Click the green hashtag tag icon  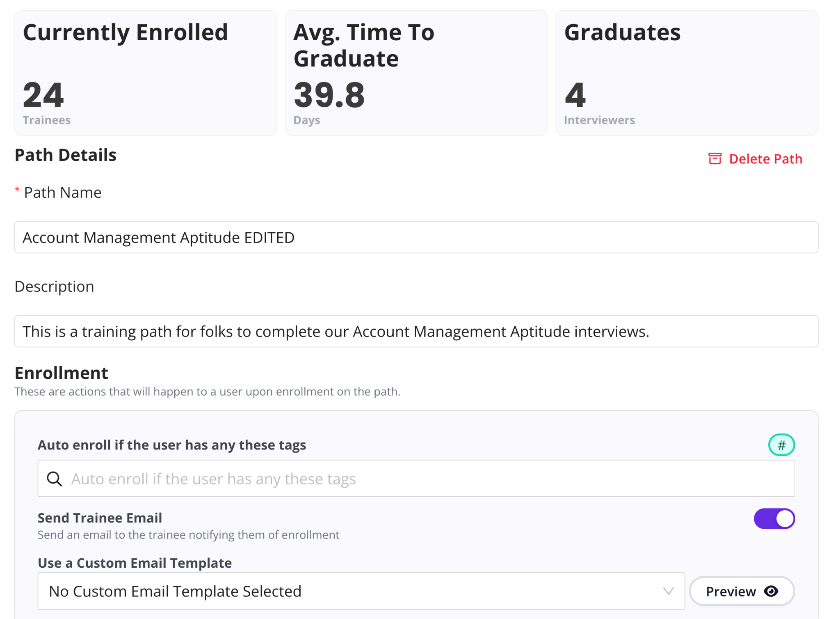[781, 445]
